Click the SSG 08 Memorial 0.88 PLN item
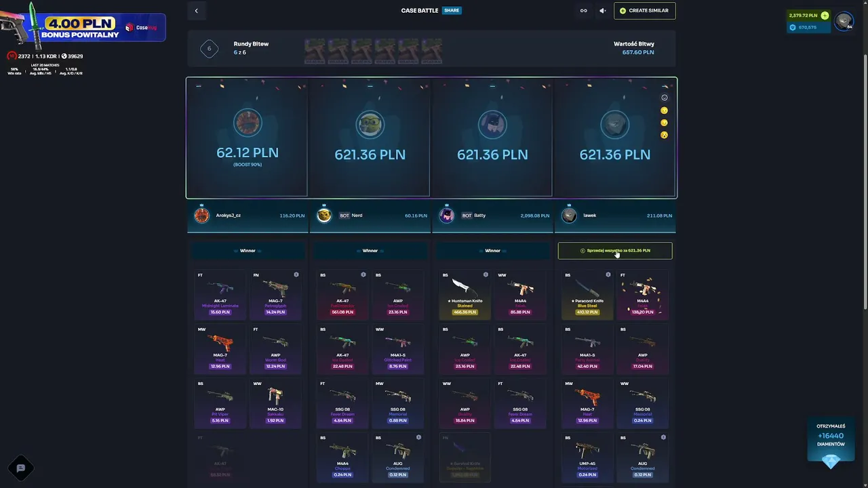Screen dimensions: 868x488 pyautogui.click(x=398, y=403)
